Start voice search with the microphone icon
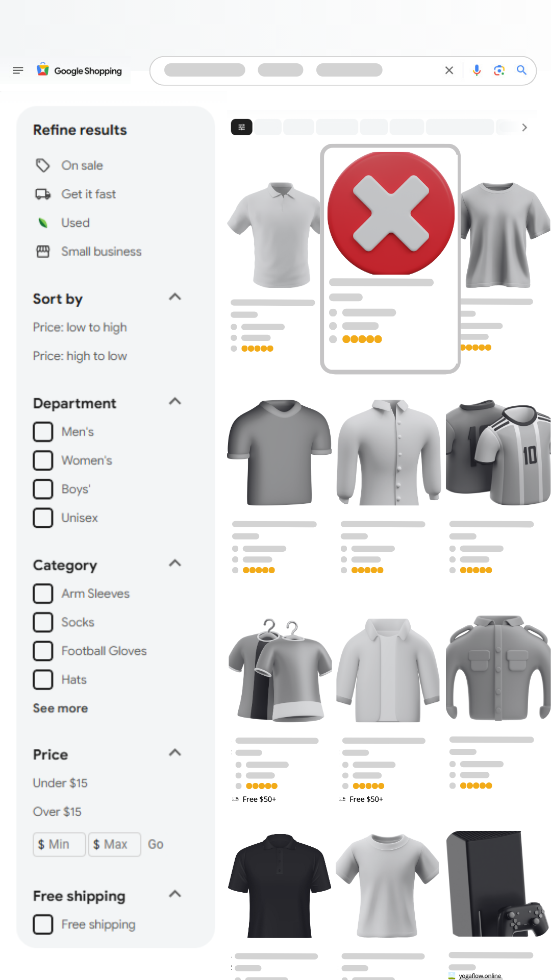The width and height of the screenshot is (551, 980). (477, 70)
